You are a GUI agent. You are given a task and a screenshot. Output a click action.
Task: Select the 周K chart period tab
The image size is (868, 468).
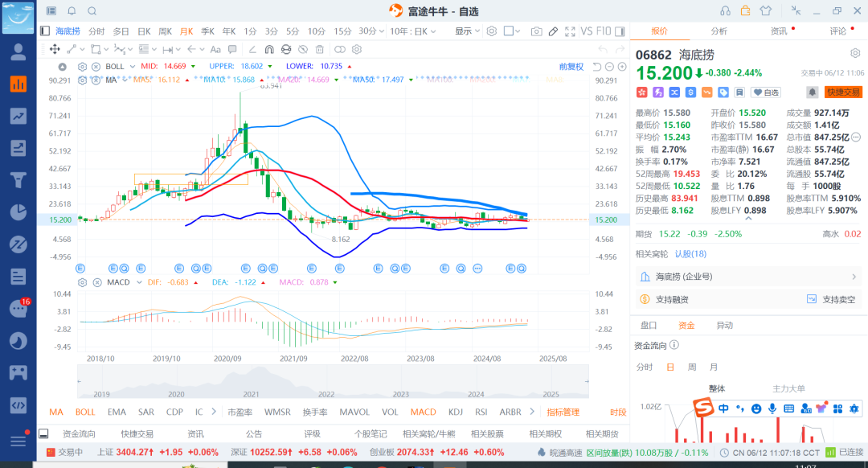click(x=165, y=31)
